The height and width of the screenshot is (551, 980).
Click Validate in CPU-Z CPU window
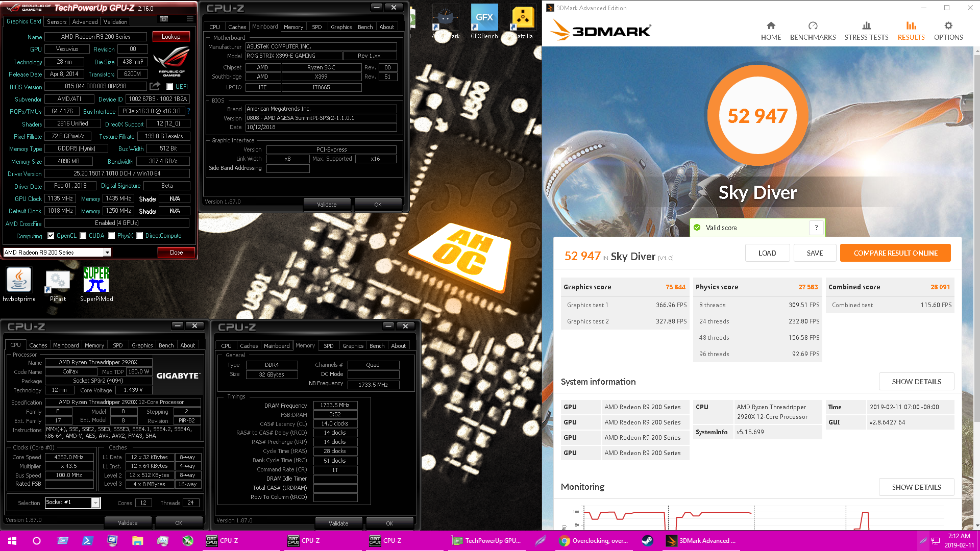pos(128,523)
